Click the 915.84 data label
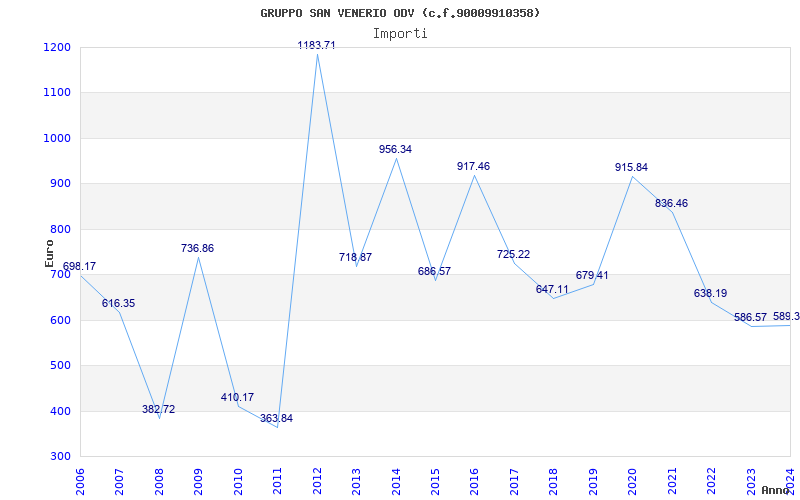The image size is (800, 500). click(632, 167)
